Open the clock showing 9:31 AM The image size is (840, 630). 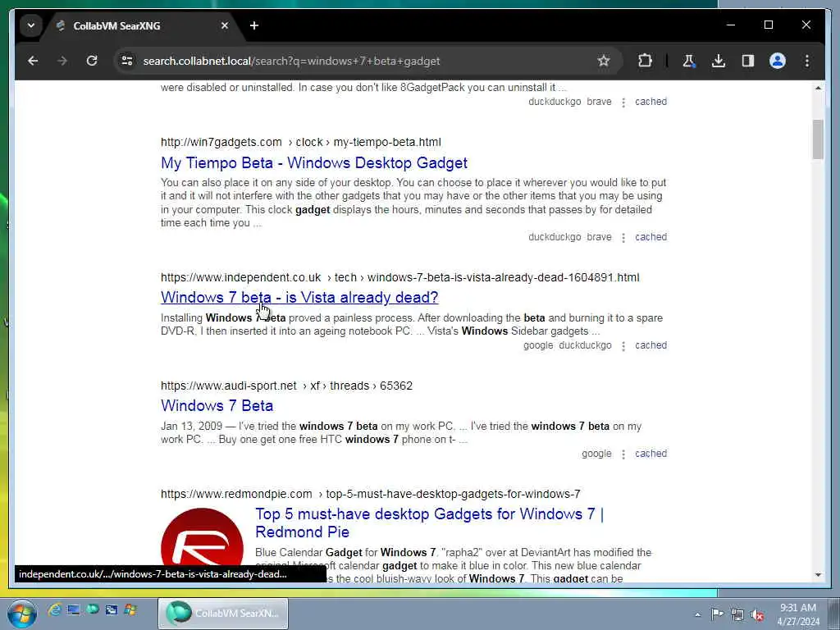798,614
